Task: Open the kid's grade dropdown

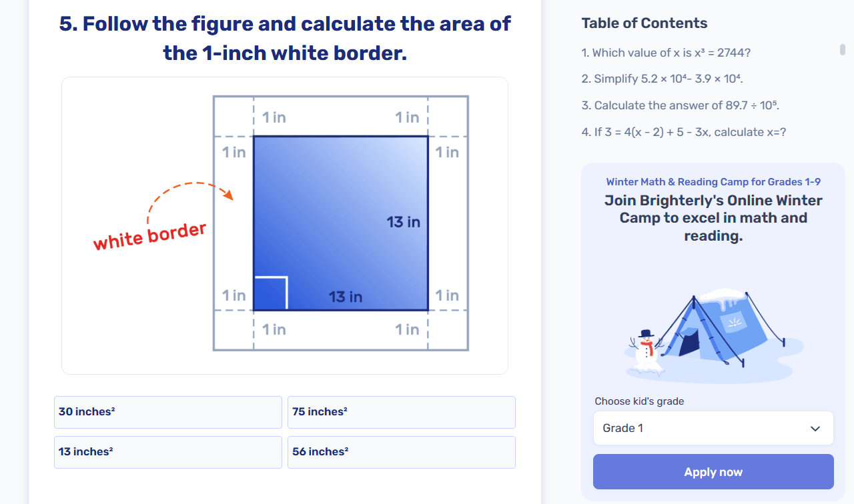Action: 713,428
